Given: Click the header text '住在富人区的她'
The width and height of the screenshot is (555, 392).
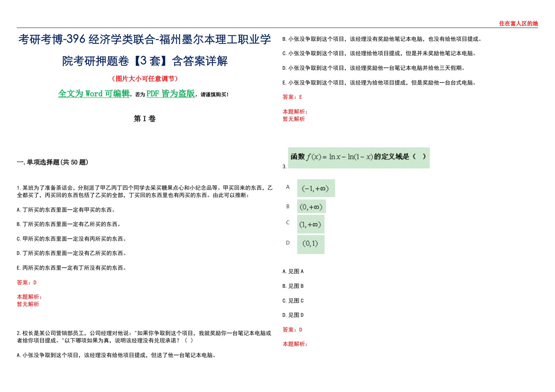Looking at the screenshot, I should tap(518, 23).
